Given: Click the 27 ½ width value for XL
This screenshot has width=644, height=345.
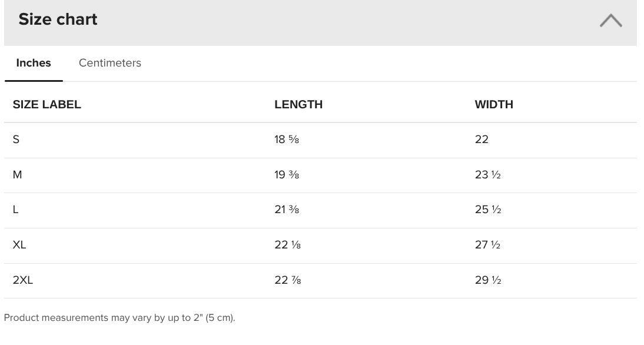Looking at the screenshot, I should (487, 245).
